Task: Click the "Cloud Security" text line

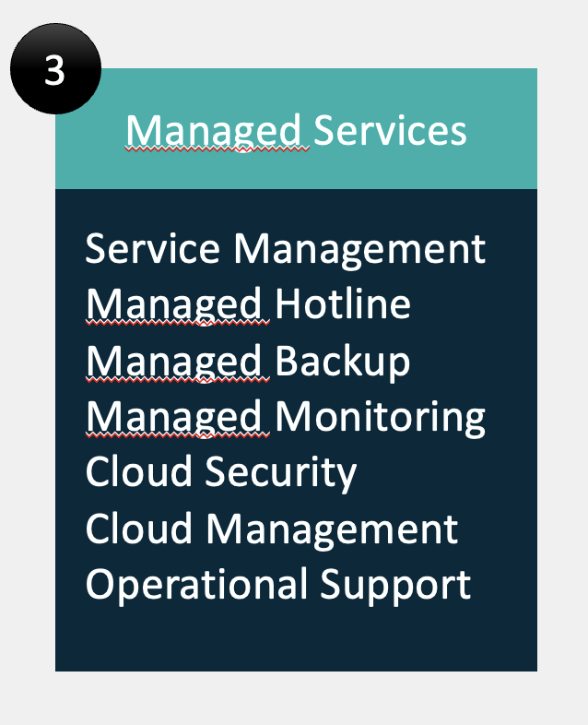Action: tap(220, 473)
